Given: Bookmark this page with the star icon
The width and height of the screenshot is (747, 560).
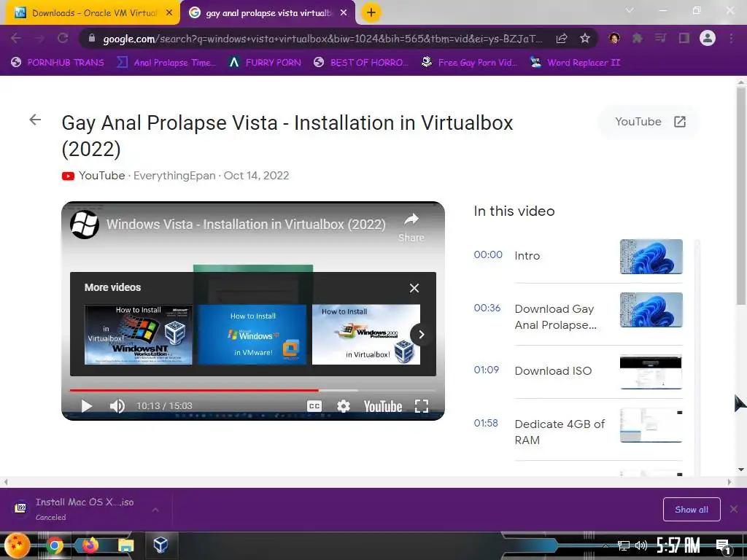Looking at the screenshot, I should click(585, 38).
